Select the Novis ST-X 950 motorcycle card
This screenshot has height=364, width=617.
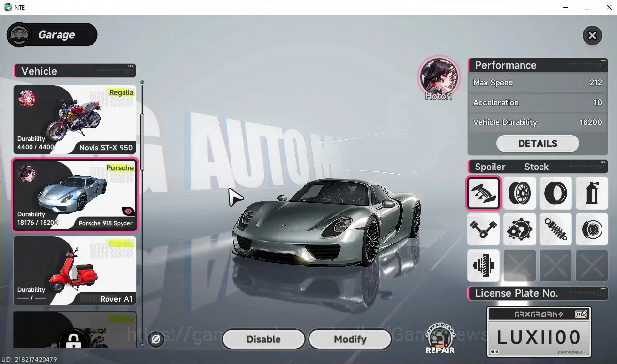[74, 120]
